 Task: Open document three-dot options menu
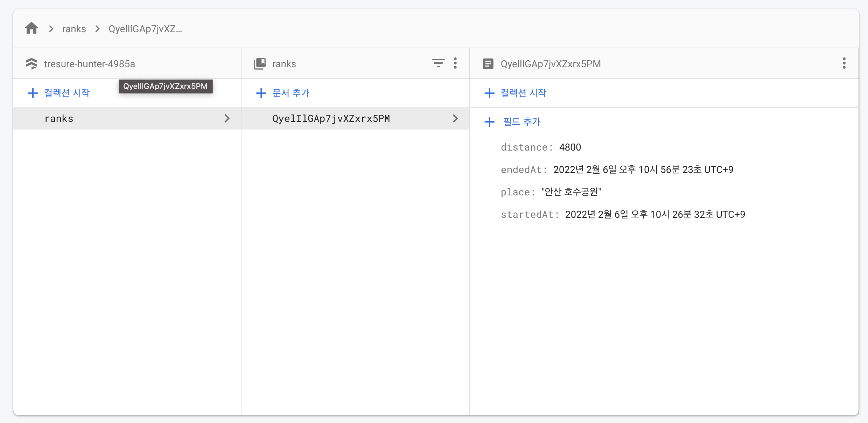click(x=844, y=63)
